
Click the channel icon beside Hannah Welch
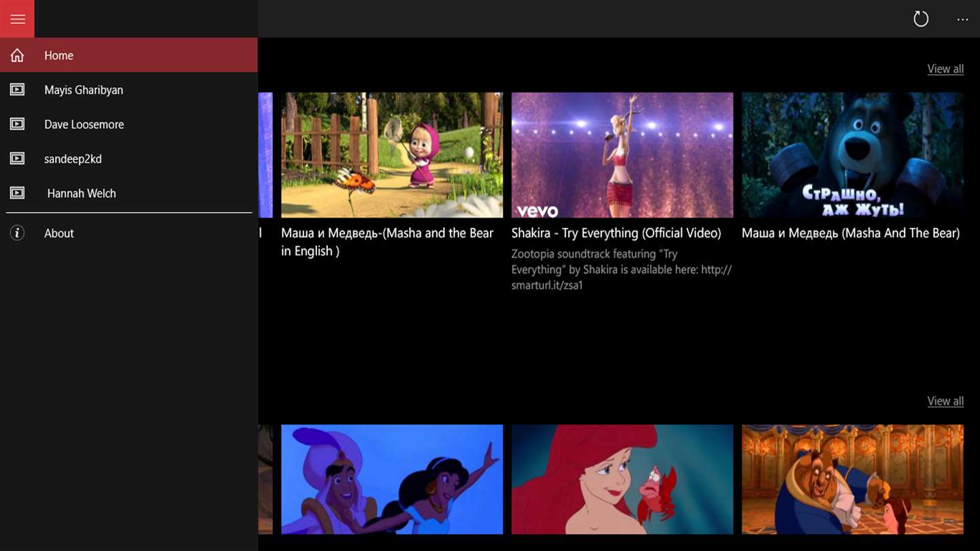click(x=17, y=193)
